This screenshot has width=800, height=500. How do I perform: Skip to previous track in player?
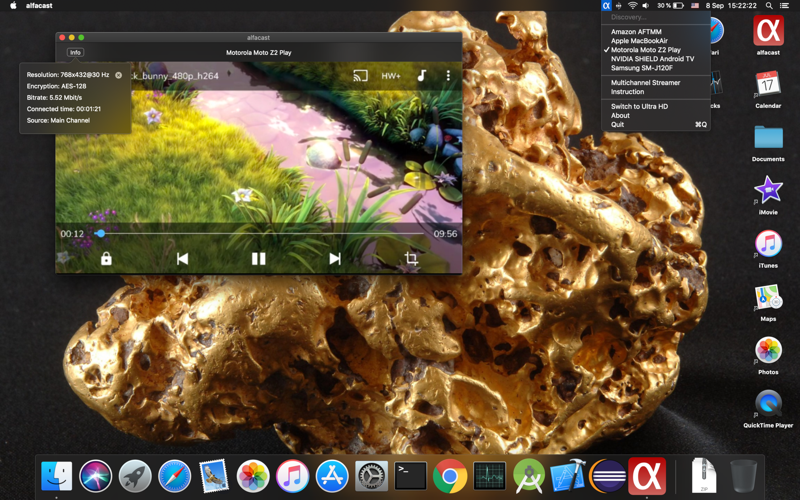tap(182, 258)
